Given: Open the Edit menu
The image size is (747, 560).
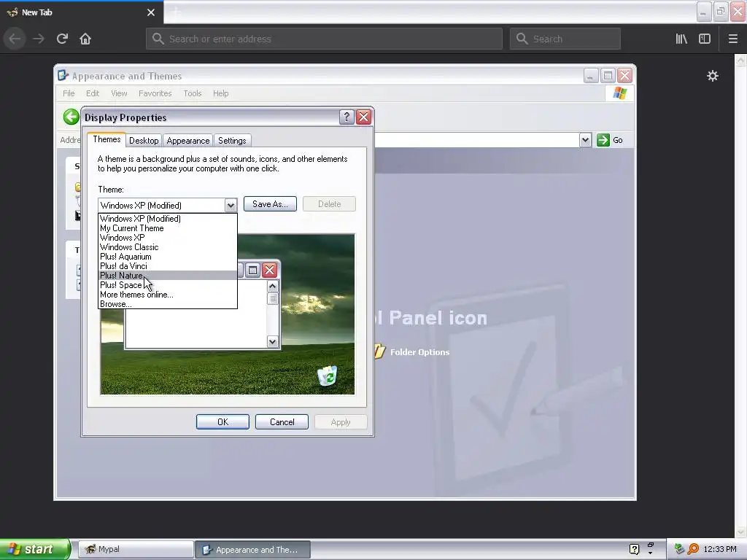Looking at the screenshot, I should [x=93, y=93].
